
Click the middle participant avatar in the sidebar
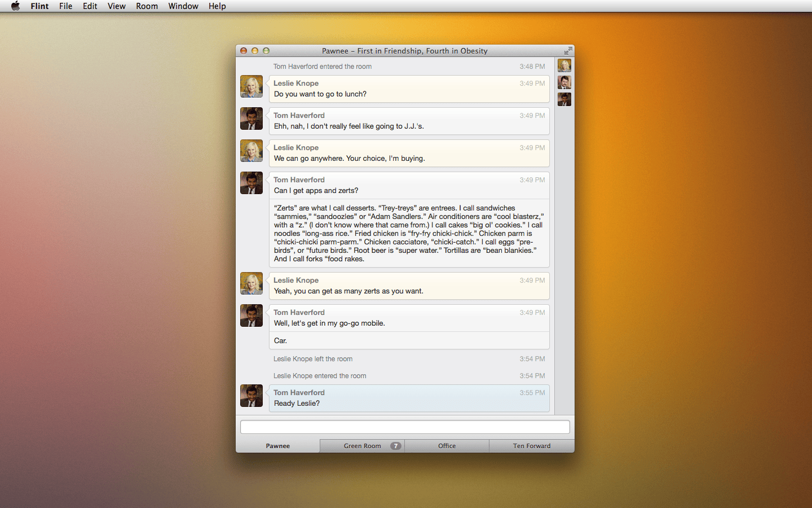pos(564,82)
